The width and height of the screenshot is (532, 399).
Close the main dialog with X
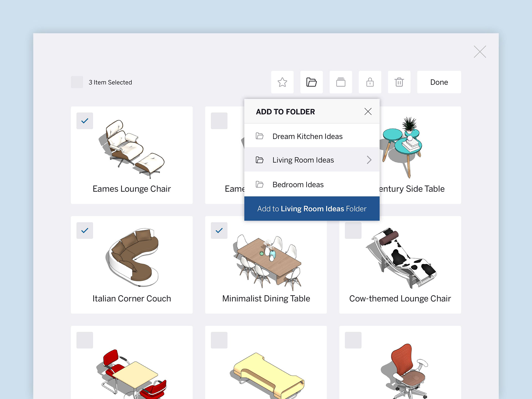480,52
